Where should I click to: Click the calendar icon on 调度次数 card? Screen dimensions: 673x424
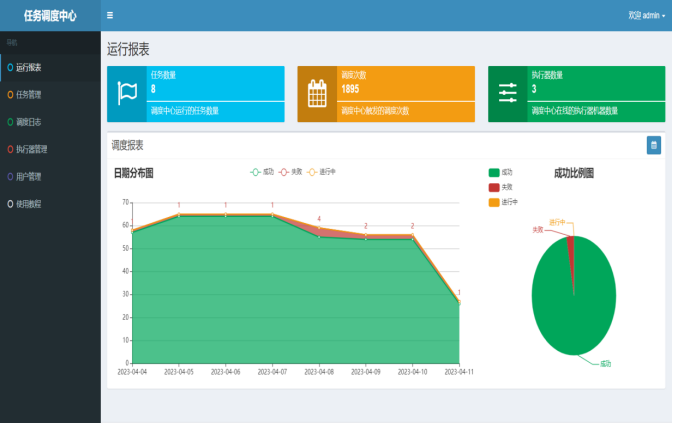pos(317,94)
